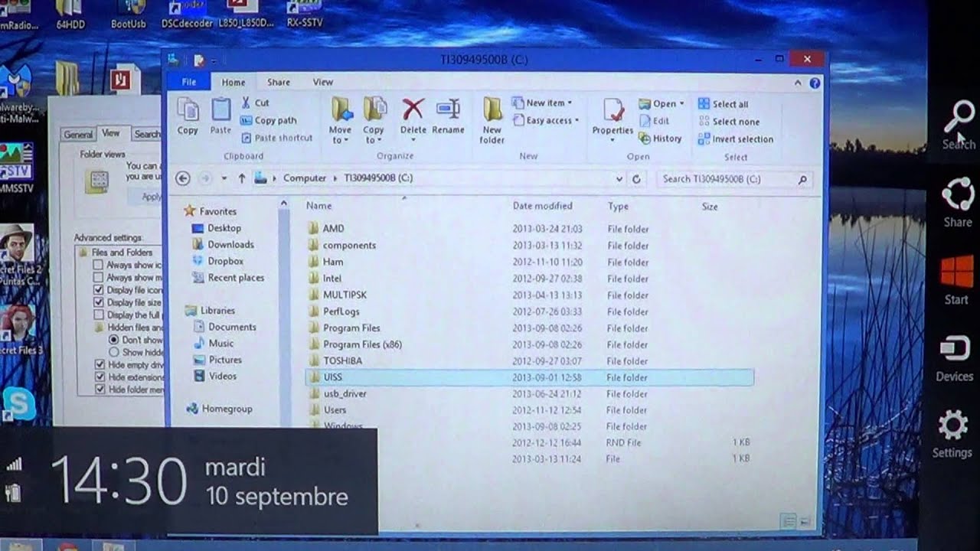Image resolution: width=980 pixels, height=551 pixels.
Task: Click the red Delete icon
Action: [x=413, y=109]
